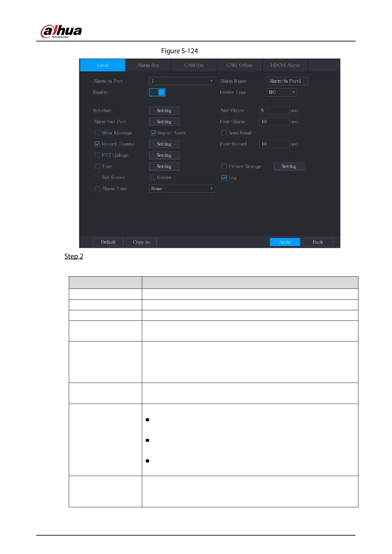This screenshot has width=392, height=554.
Task: Uncheck the Record Channel checkbox
Action: [x=97, y=144]
